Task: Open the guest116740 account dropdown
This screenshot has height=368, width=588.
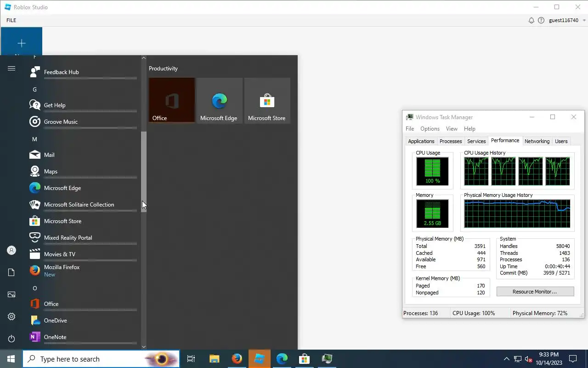Action: click(568, 20)
